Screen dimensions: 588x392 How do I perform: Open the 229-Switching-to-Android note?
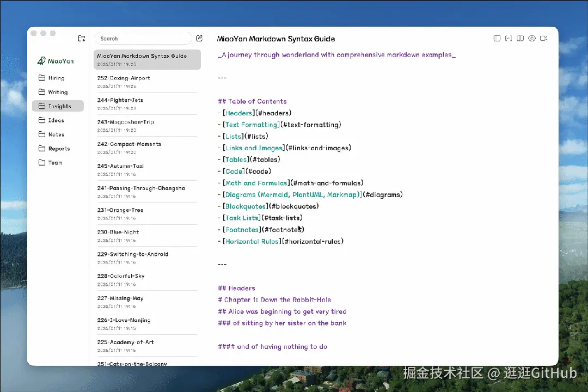147,258
